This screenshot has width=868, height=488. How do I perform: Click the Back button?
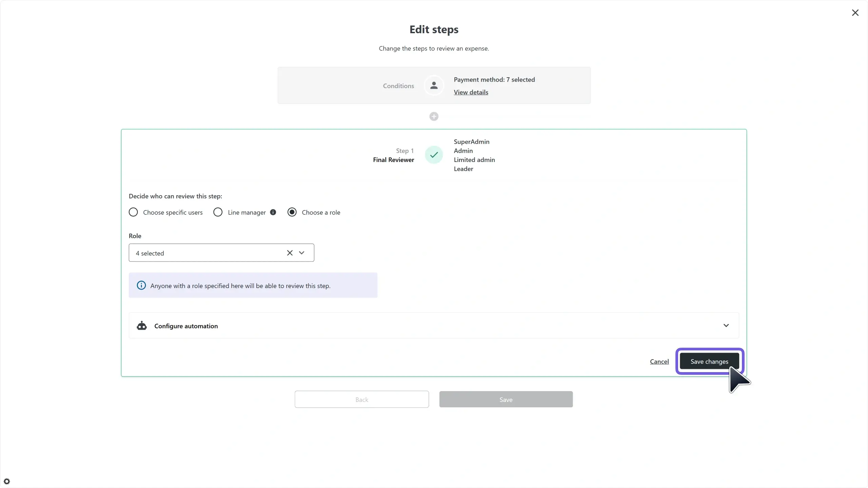[x=361, y=400]
